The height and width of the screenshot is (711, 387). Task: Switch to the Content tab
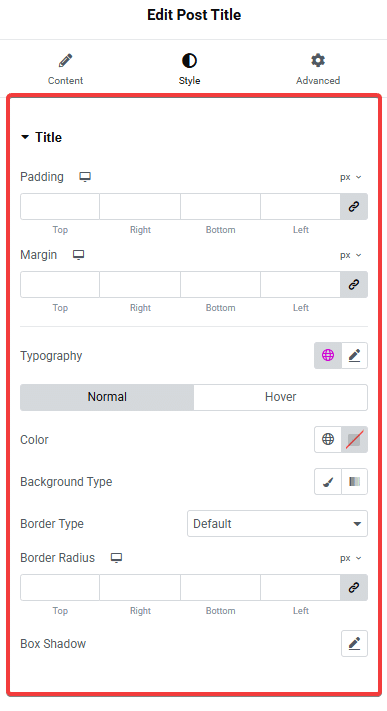pos(65,69)
